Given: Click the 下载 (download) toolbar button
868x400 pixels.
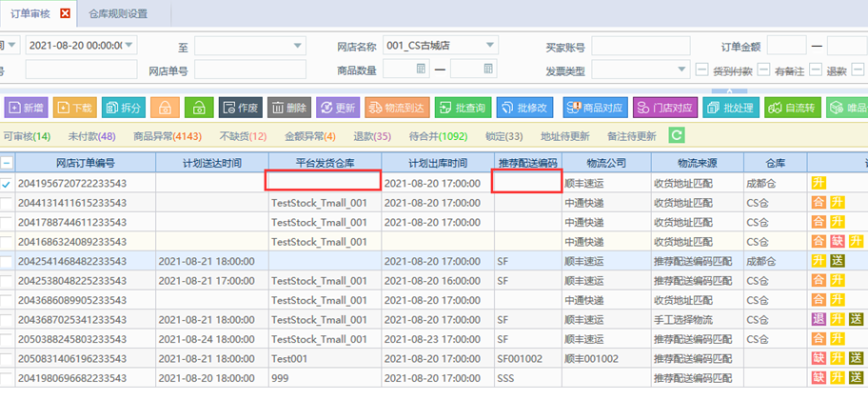Looking at the screenshot, I should (x=75, y=108).
